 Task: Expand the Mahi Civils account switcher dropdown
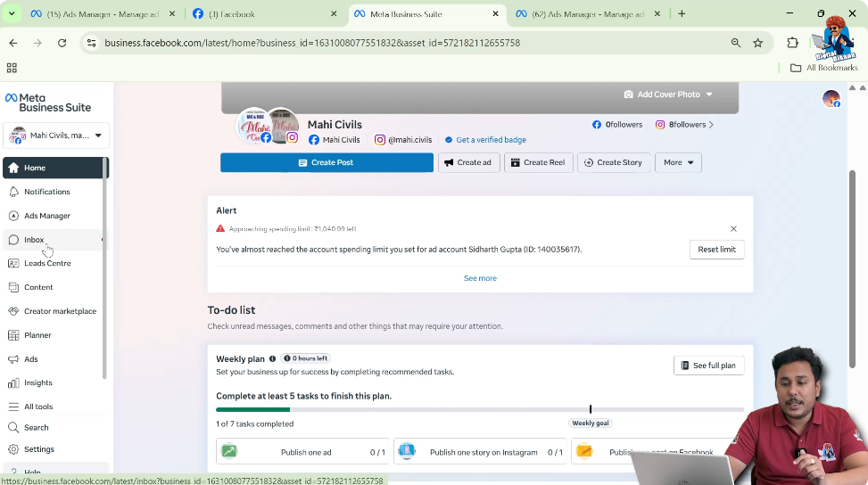coord(55,136)
